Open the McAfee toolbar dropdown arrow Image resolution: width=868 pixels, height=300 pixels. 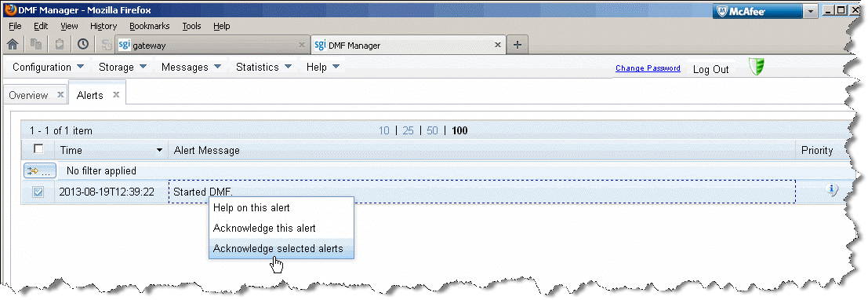point(811,11)
